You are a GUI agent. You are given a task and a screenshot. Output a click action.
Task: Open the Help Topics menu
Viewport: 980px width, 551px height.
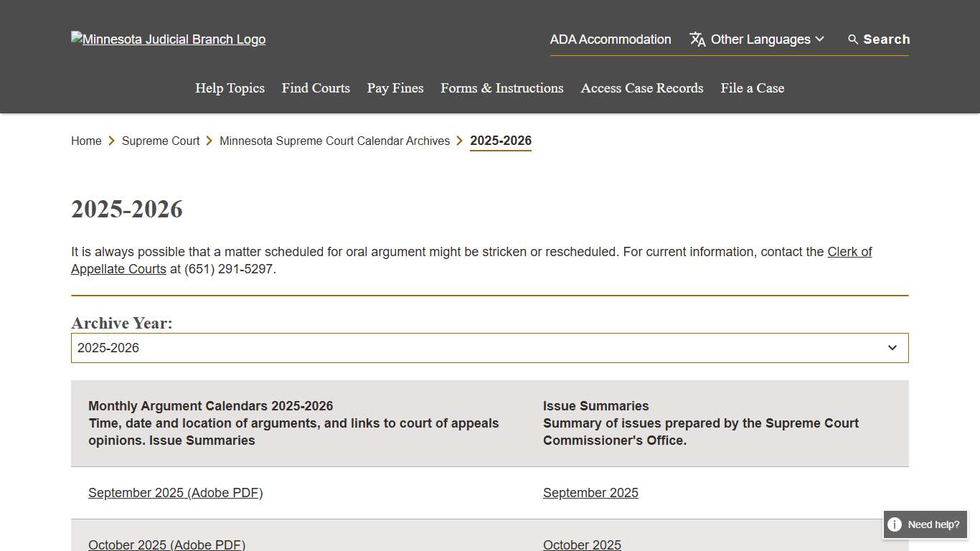pyautogui.click(x=230, y=88)
